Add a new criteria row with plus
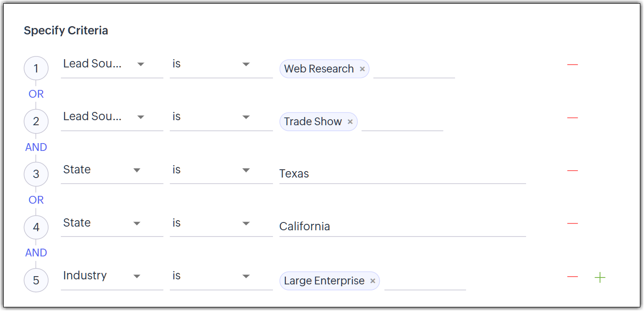 pos(600,277)
